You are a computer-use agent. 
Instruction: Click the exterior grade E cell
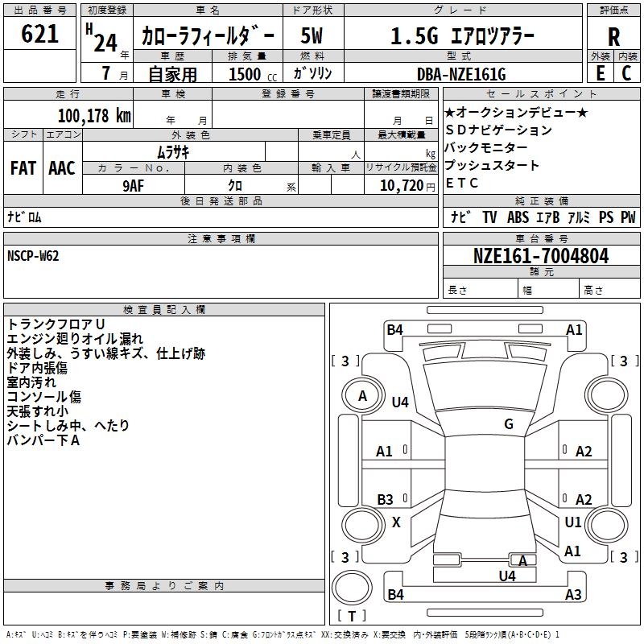[x=601, y=73]
